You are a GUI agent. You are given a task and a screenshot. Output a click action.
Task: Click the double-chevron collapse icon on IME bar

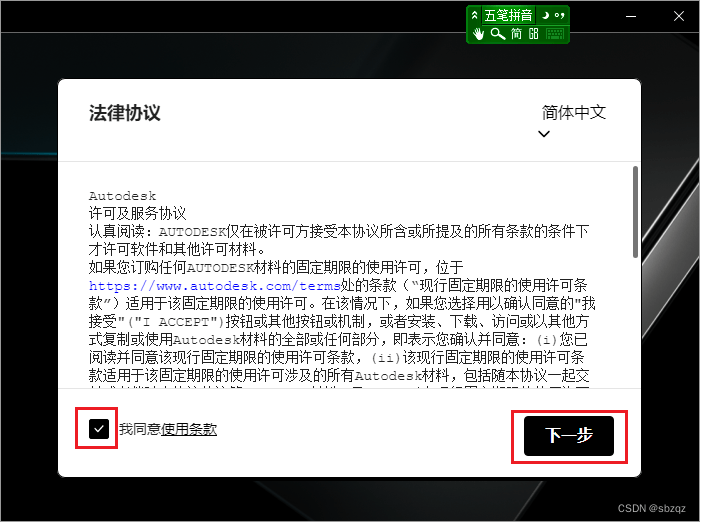click(475, 16)
